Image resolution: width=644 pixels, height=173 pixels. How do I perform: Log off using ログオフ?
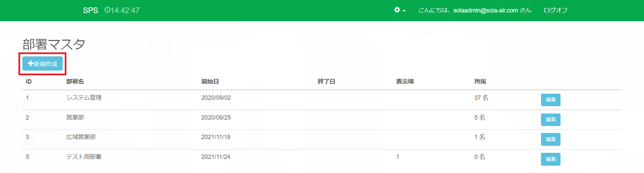tap(555, 10)
